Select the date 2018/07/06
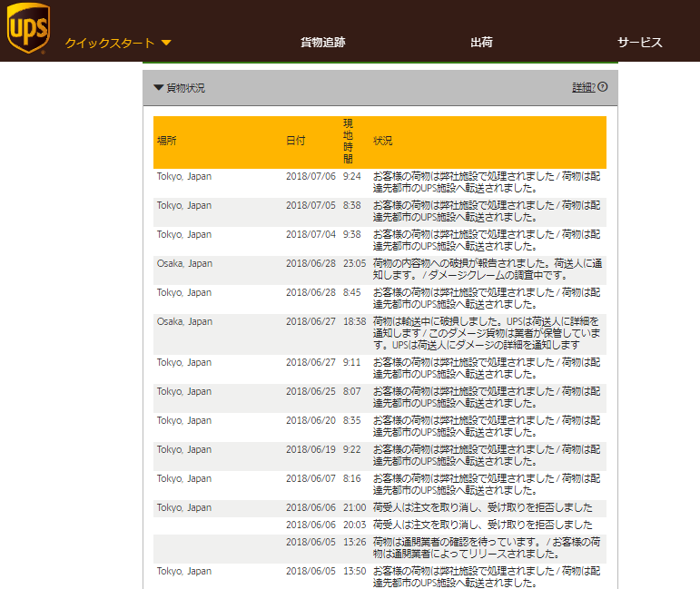This screenshot has width=700, height=589. pos(311,176)
